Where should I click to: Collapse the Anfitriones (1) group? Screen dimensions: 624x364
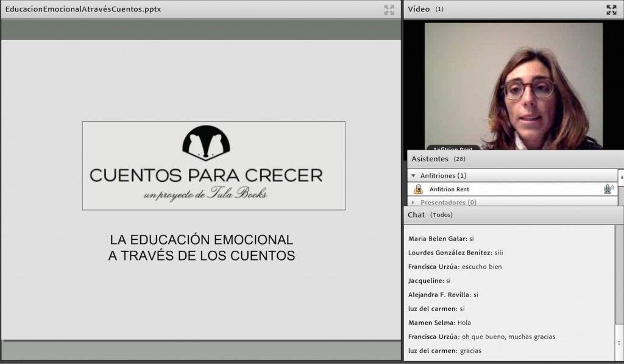click(413, 176)
